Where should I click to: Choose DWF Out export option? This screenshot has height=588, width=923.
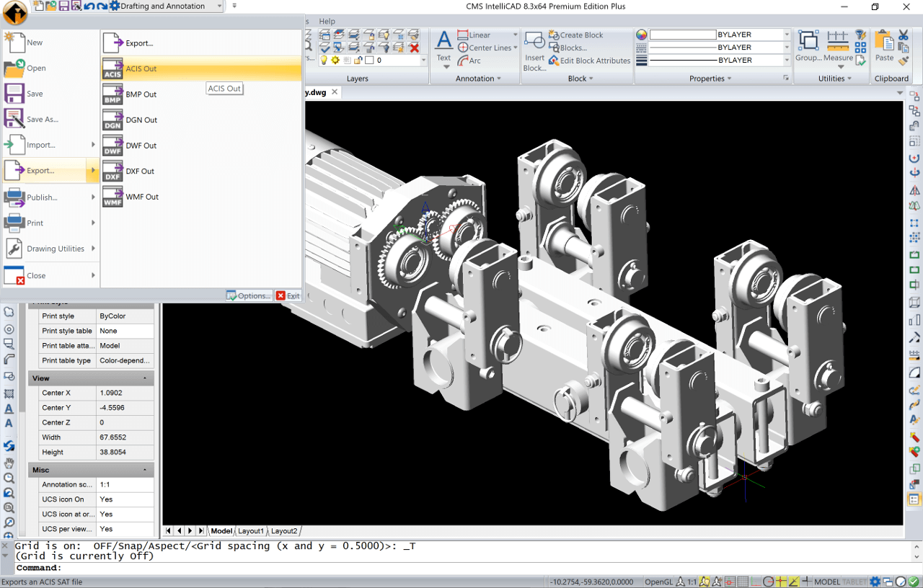(201, 146)
